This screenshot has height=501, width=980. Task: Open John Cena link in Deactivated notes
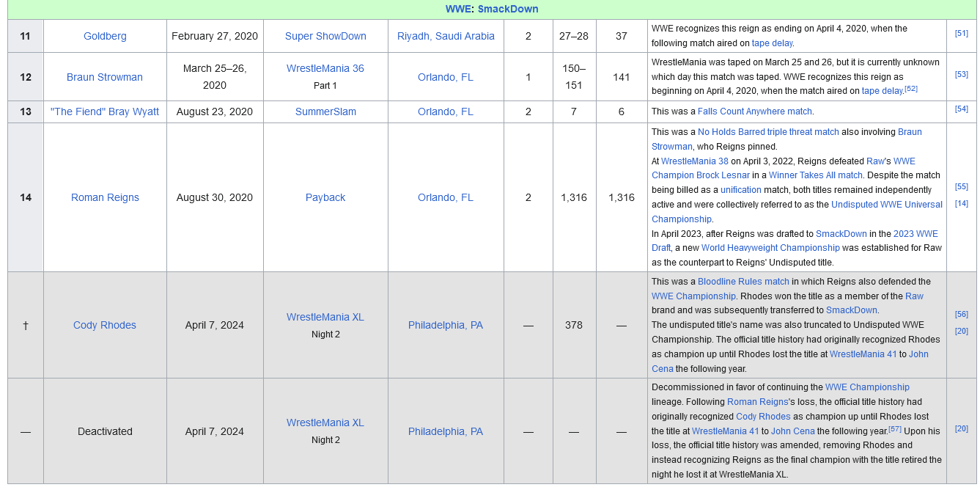click(793, 431)
